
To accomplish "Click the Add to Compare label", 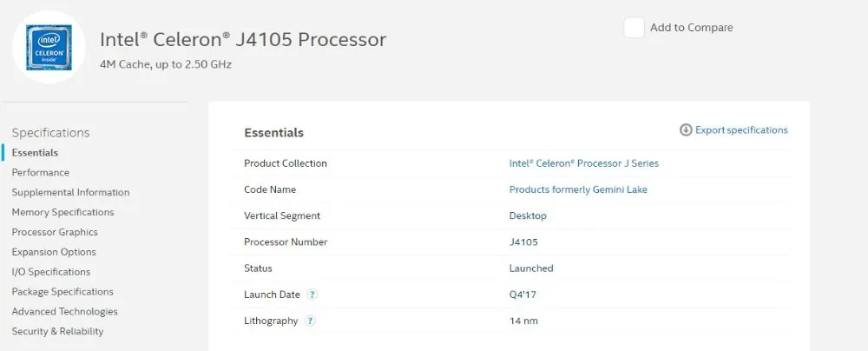I will click(x=691, y=28).
